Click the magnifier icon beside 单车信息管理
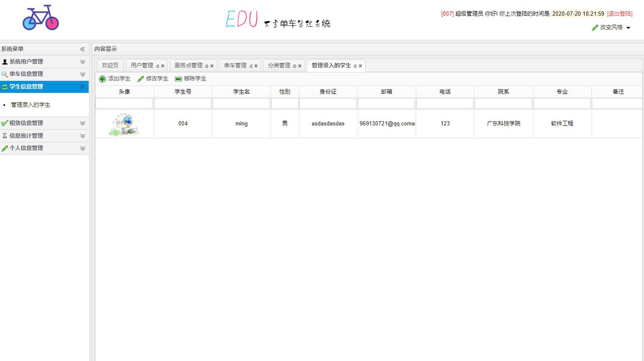Image resolution: width=644 pixels, height=361 pixels. coord(5,74)
